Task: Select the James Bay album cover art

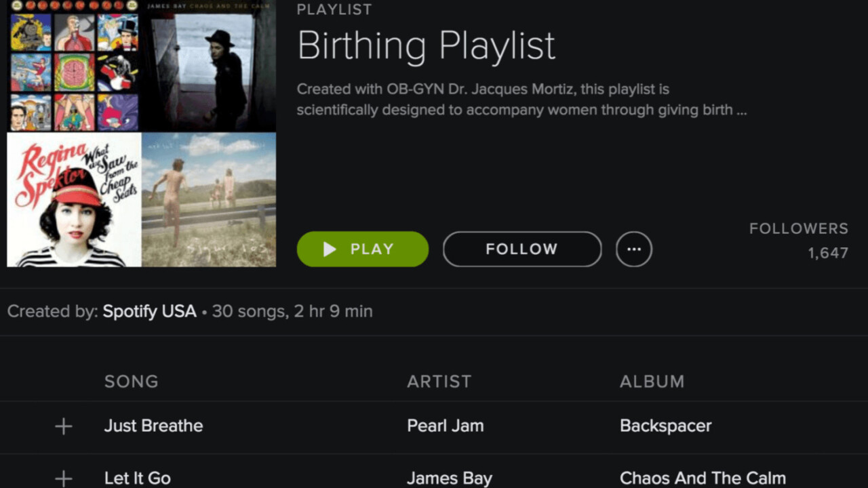Action: click(207, 64)
